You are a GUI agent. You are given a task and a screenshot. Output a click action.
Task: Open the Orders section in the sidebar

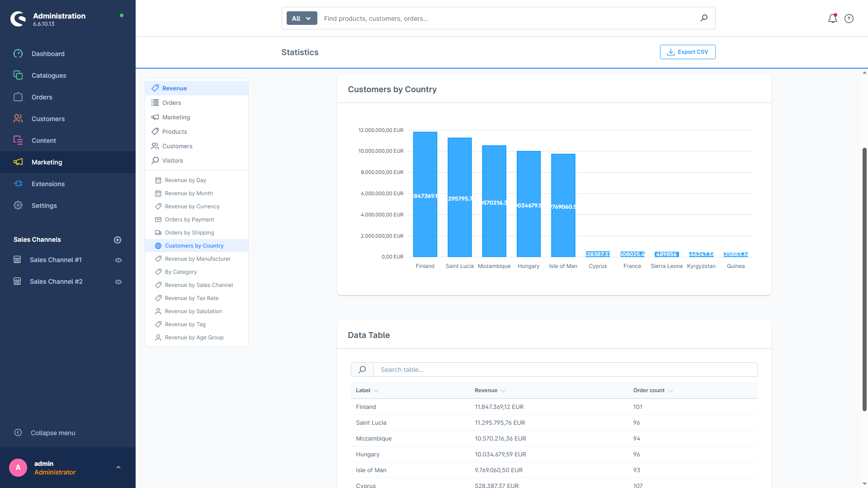pos(42,97)
